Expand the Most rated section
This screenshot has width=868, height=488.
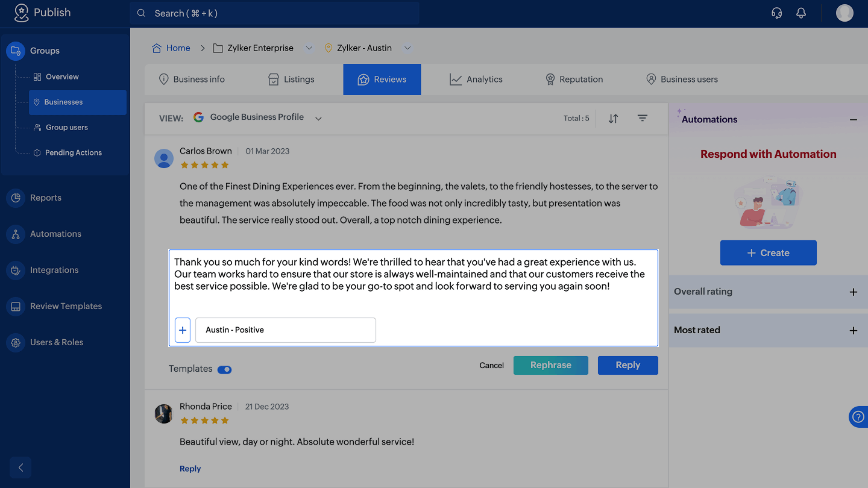tap(854, 331)
